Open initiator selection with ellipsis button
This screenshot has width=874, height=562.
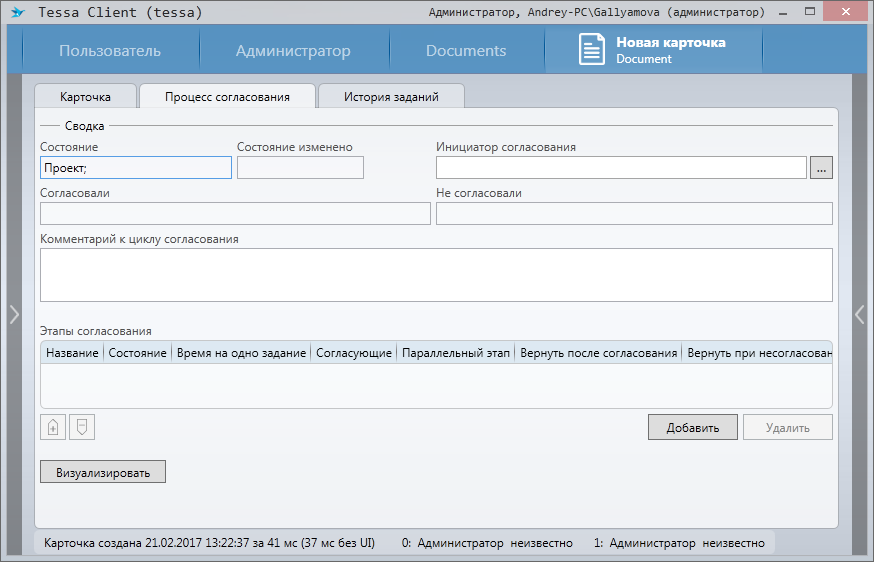821,168
